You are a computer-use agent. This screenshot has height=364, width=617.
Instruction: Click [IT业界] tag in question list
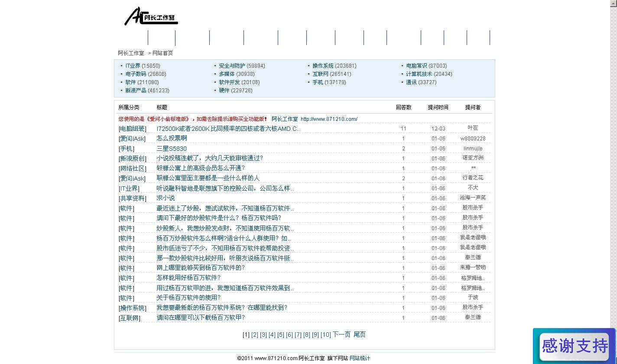(x=129, y=188)
